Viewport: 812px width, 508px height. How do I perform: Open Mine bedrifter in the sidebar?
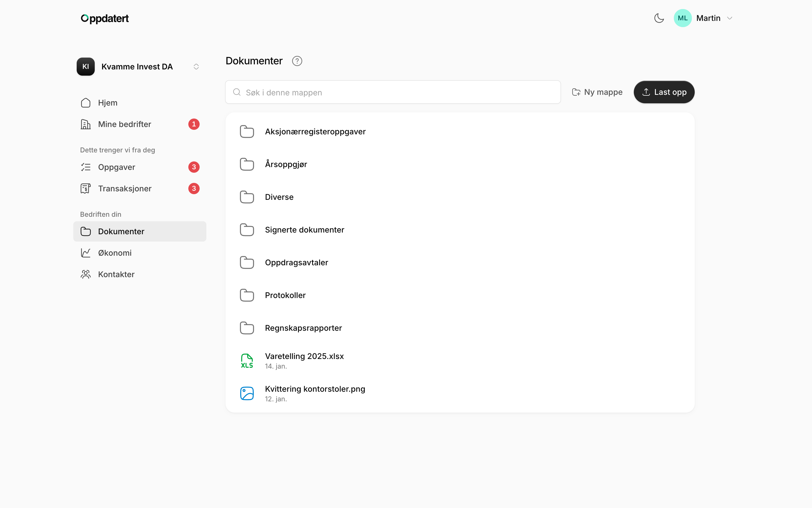click(x=140, y=124)
